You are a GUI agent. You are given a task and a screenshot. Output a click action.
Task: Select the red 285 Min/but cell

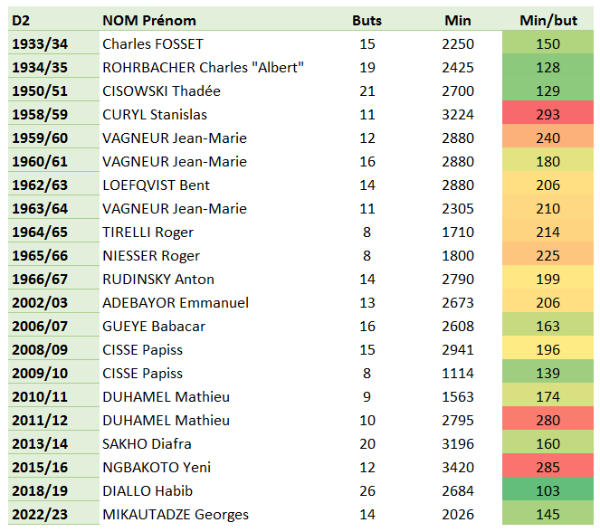548,467
